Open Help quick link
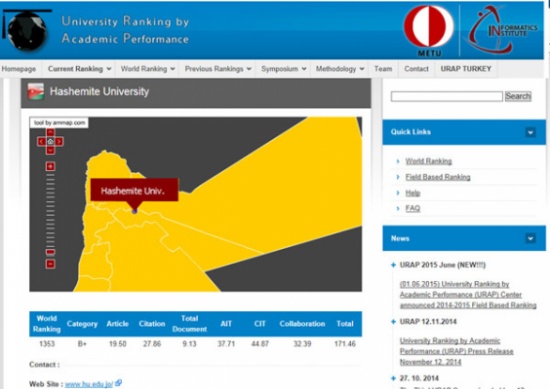The image size is (550, 389). click(x=412, y=193)
